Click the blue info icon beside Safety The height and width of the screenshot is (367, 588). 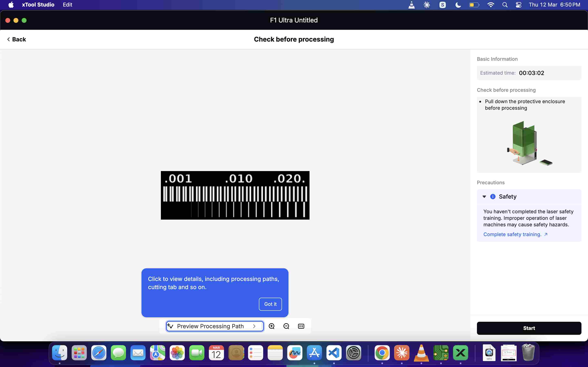point(493,196)
